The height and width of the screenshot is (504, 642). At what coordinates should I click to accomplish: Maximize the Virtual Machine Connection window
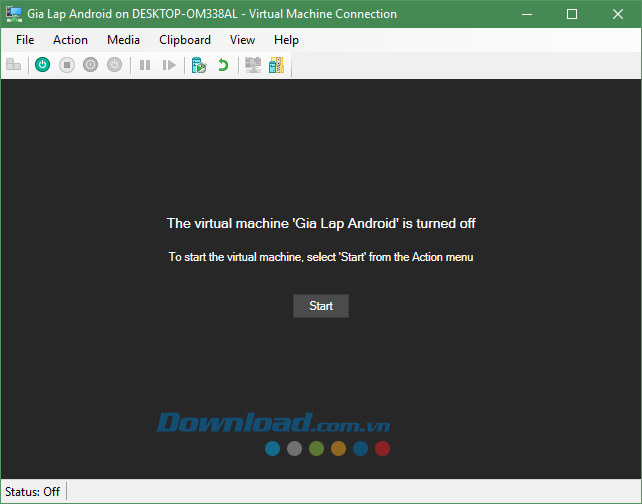tap(572, 14)
